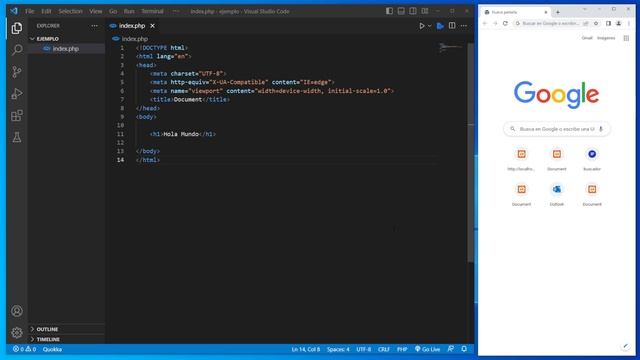The width and height of the screenshot is (640, 360).
Task: Bookmark this tab with the star icon
Action: [x=596, y=24]
